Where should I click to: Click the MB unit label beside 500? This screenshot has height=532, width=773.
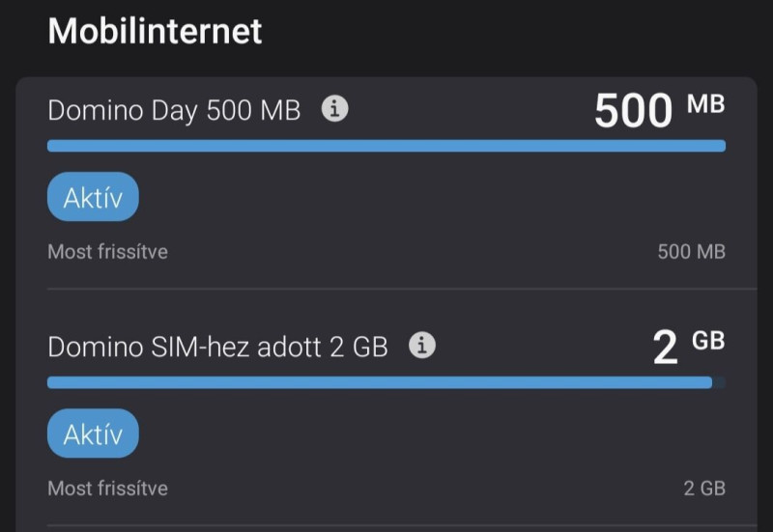[706, 104]
